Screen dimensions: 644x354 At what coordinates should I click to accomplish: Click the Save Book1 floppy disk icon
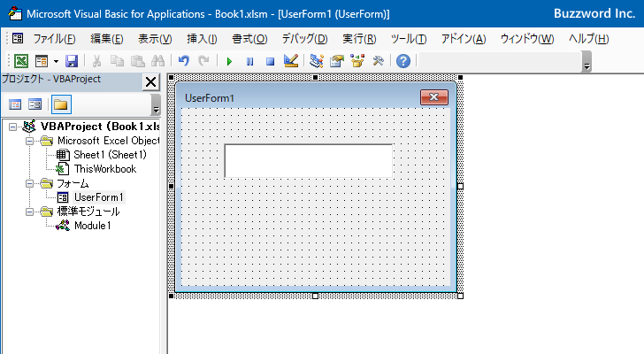pyautogui.click(x=71, y=61)
